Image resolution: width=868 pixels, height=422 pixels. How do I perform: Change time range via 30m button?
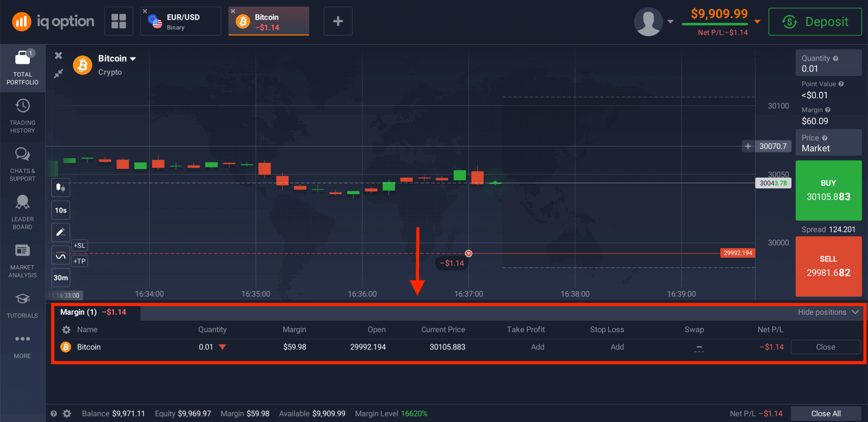61,278
